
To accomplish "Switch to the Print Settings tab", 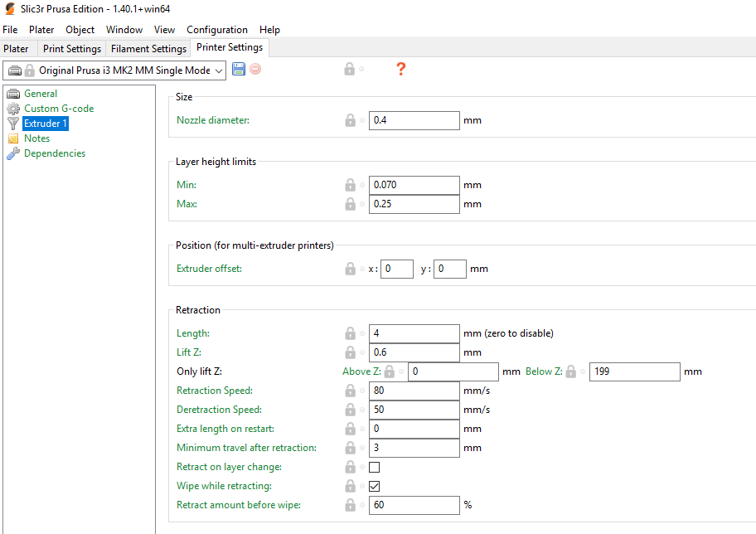I will pyautogui.click(x=72, y=49).
